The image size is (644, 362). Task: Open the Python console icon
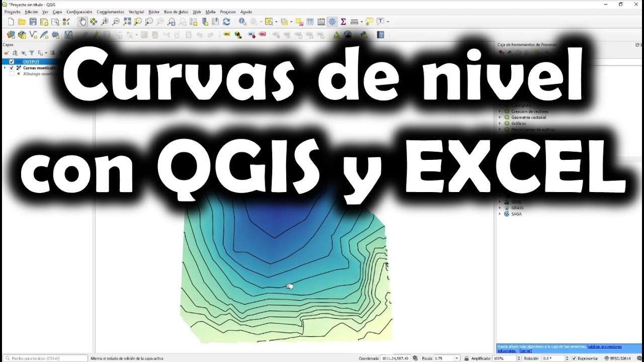pyautogui.click(x=364, y=35)
